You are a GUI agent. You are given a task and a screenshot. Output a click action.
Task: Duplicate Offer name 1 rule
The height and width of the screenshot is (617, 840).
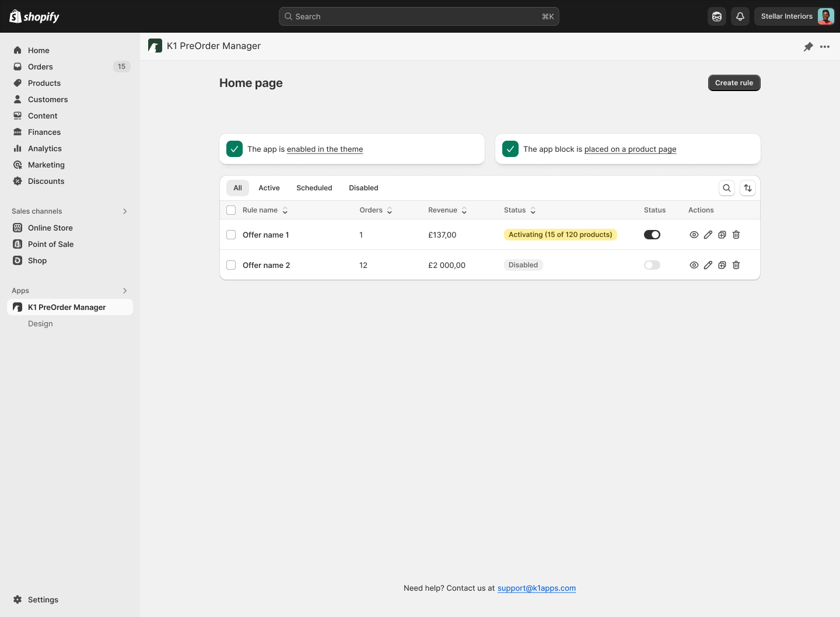point(722,234)
